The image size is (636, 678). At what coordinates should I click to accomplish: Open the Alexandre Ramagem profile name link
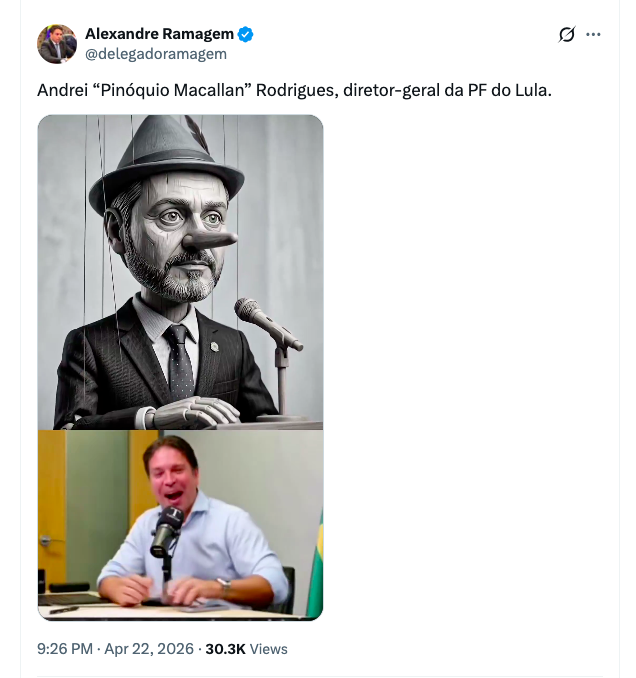point(159,34)
